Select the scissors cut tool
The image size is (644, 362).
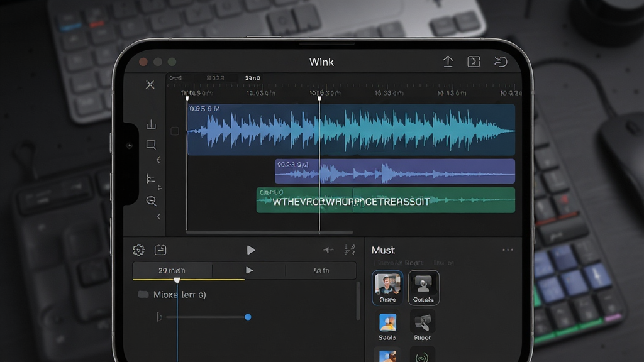pyautogui.click(x=150, y=85)
